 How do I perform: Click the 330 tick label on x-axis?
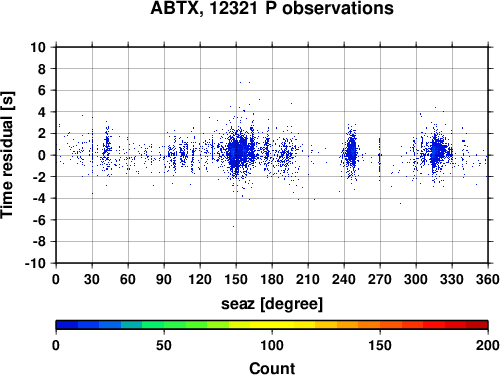(452, 279)
